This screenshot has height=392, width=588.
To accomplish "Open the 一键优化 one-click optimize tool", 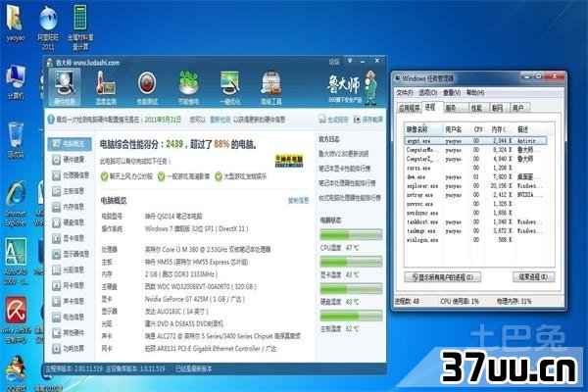I will [x=230, y=87].
